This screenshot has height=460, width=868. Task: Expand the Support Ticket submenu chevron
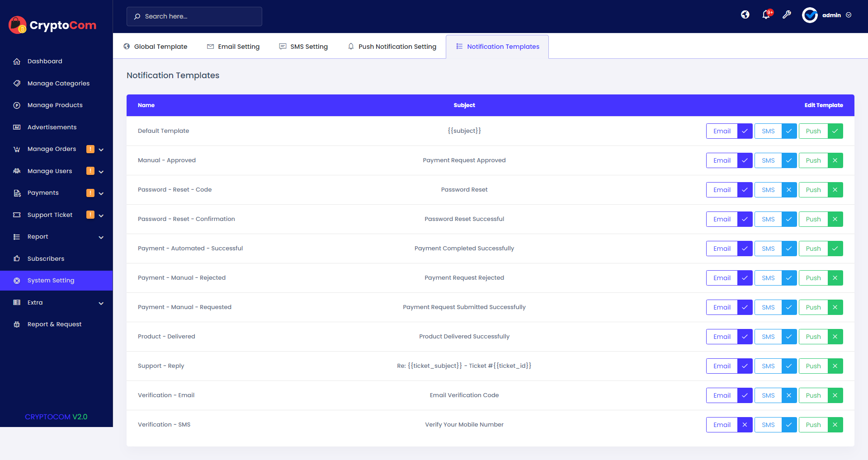[101, 216]
